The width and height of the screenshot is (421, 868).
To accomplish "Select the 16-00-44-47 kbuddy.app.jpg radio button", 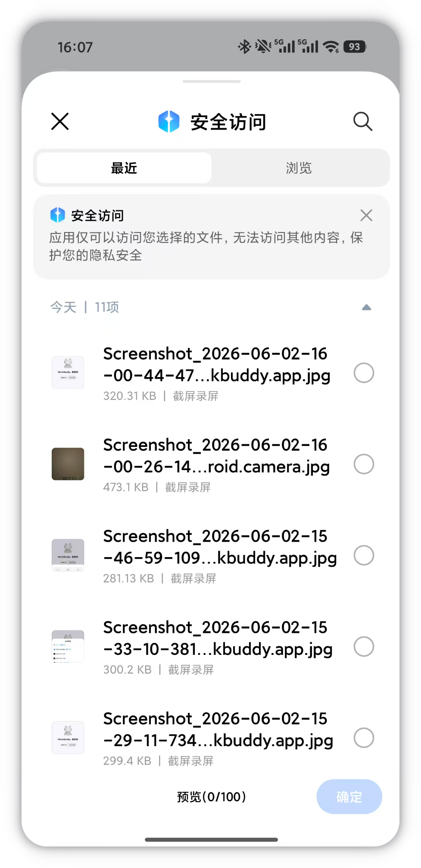I will click(364, 373).
